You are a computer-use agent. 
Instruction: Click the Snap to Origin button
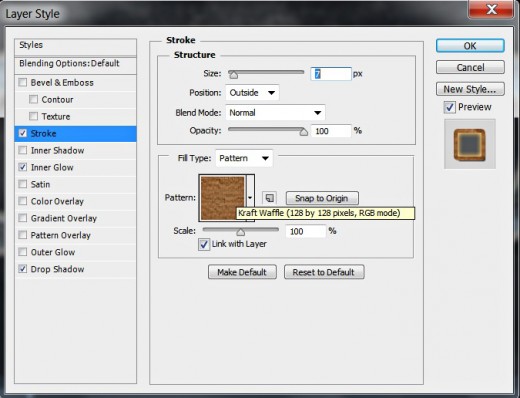point(322,198)
